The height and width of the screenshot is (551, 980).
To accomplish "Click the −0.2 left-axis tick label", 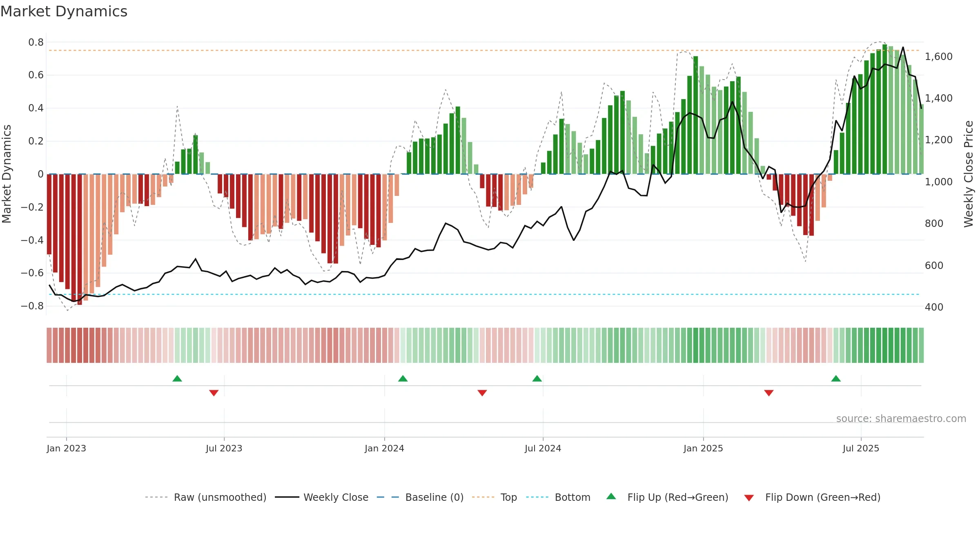I will [32, 207].
